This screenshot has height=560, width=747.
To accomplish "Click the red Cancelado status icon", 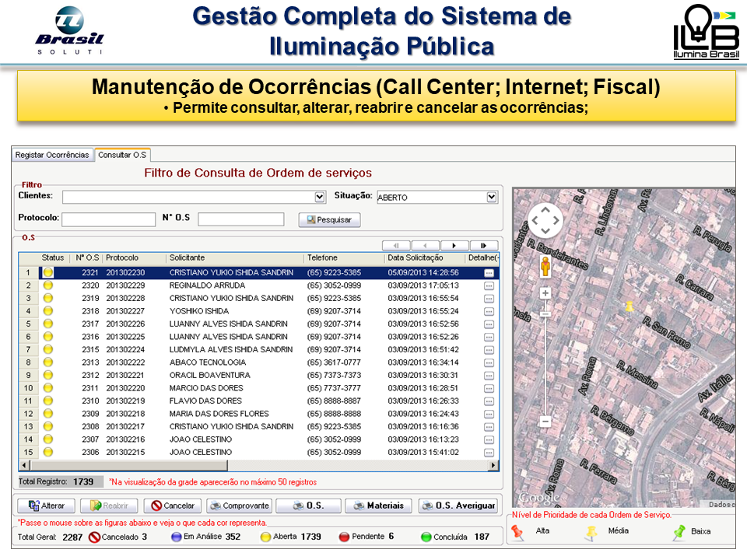I will click(x=94, y=537).
